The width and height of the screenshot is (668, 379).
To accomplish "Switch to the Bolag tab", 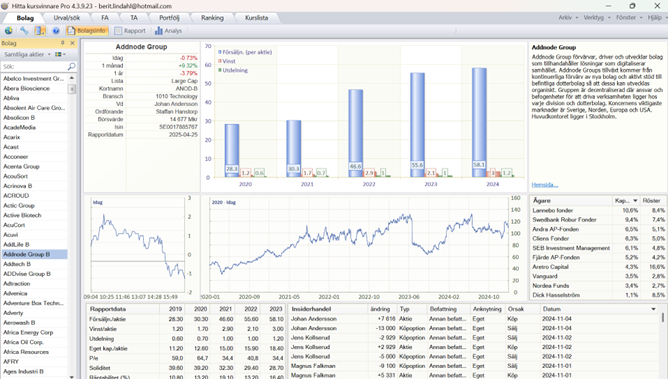I will pos(25,18).
